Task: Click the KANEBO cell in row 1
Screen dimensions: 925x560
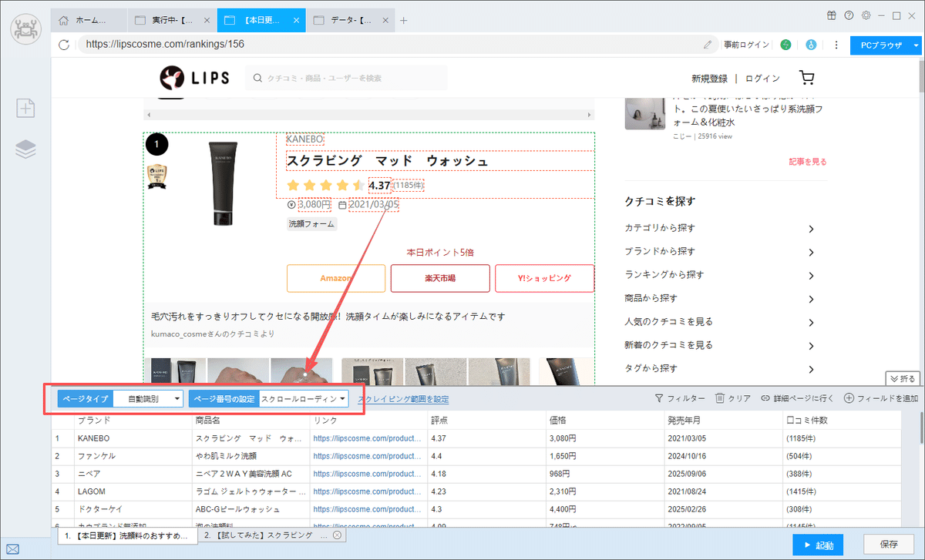Action: tap(133, 438)
